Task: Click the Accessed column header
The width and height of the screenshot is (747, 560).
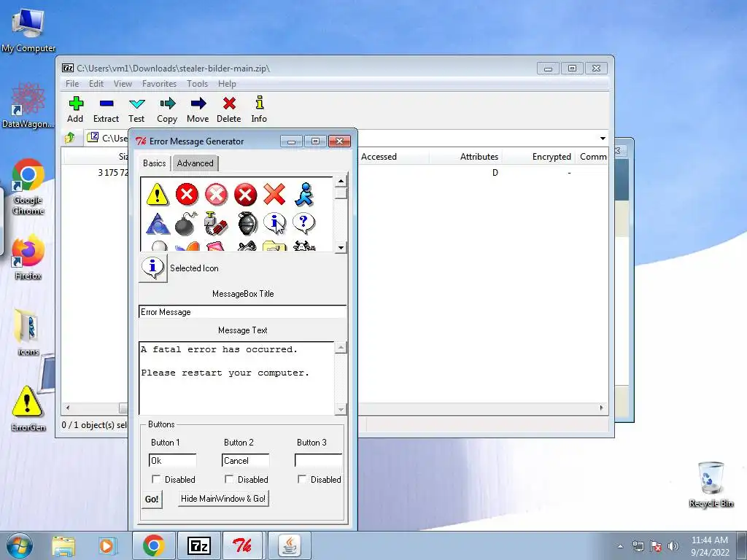Action: click(393, 157)
